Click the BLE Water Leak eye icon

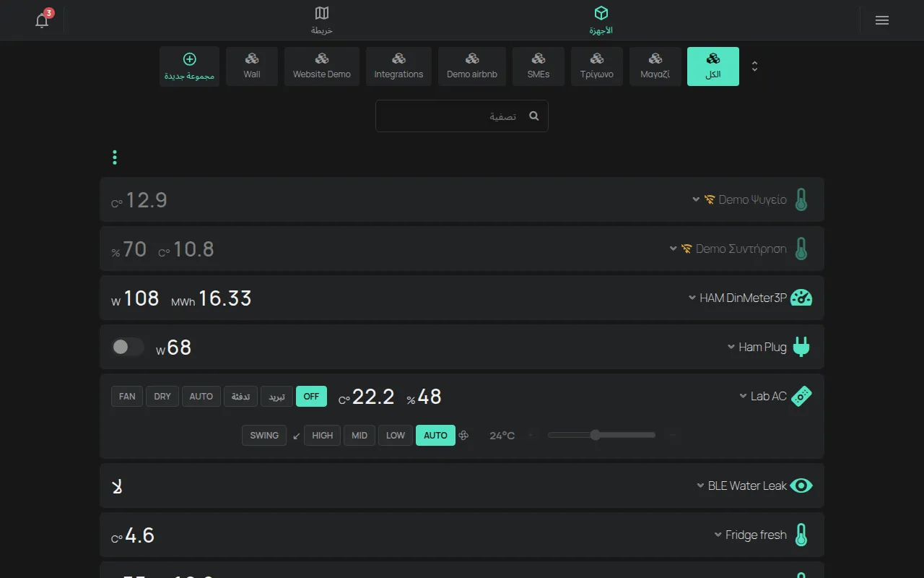click(801, 486)
